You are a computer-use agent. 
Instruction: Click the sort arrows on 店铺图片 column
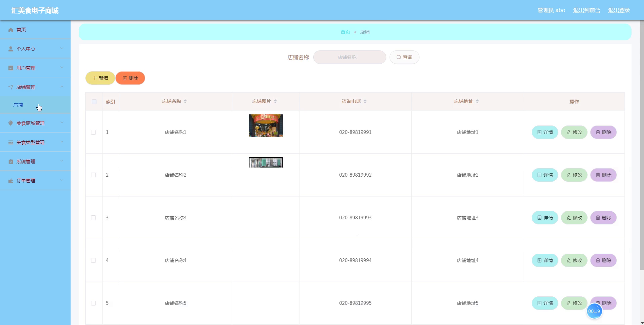click(275, 101)
